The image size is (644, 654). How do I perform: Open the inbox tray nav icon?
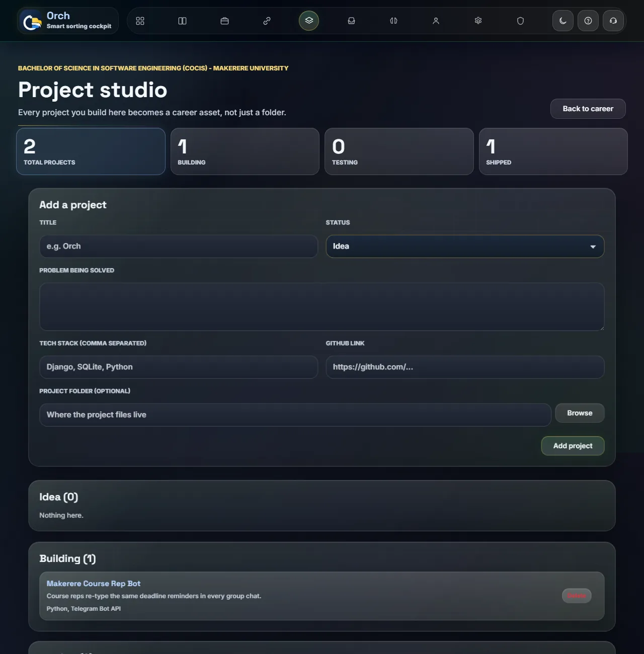point(351,21)
